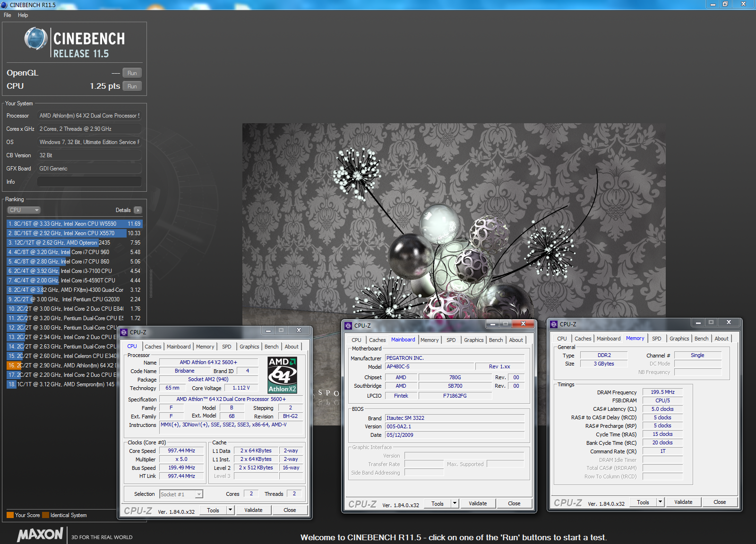Open About tab in the Memory window
This screenshot has width=756, height=544.
[721, 339]
